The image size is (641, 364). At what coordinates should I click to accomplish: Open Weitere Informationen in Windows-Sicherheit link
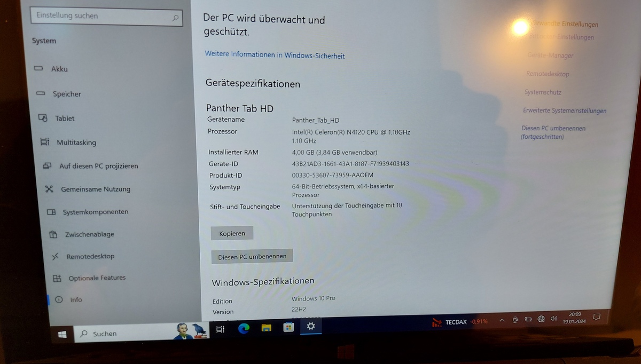(x=275, y=56)
